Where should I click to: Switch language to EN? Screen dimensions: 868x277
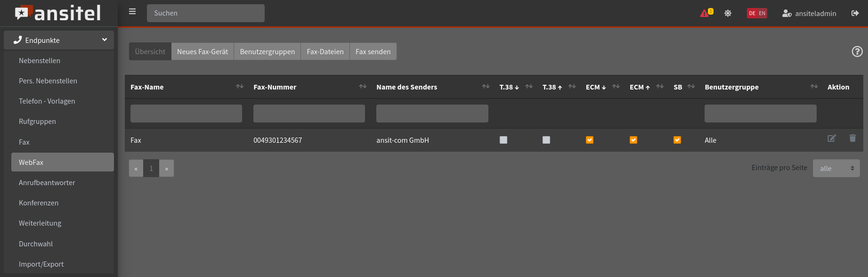(762, 13)
